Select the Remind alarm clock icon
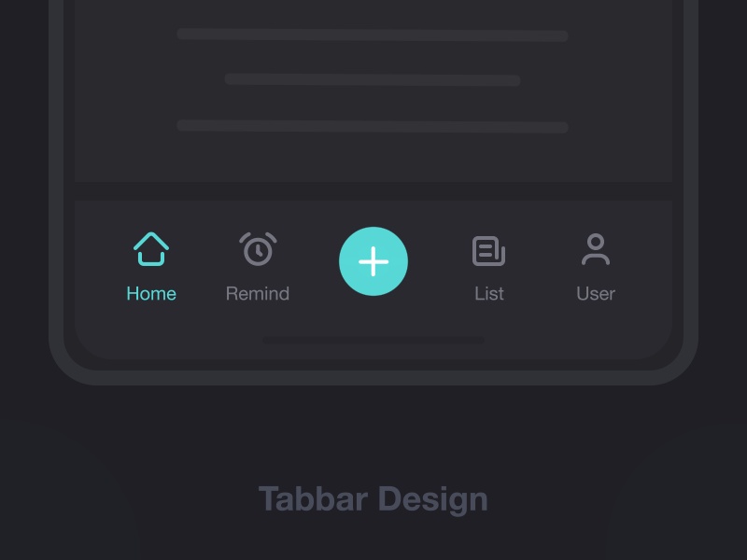Image resolution: width=747 pixels, height=560 pixels. point(258,248)
